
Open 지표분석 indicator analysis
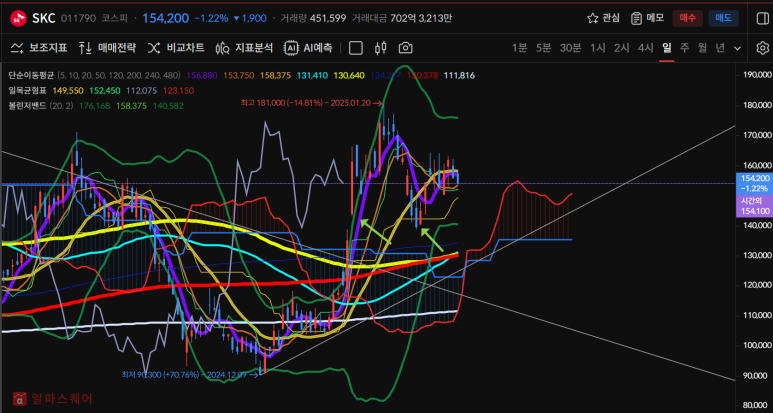(x=244, y=48)
